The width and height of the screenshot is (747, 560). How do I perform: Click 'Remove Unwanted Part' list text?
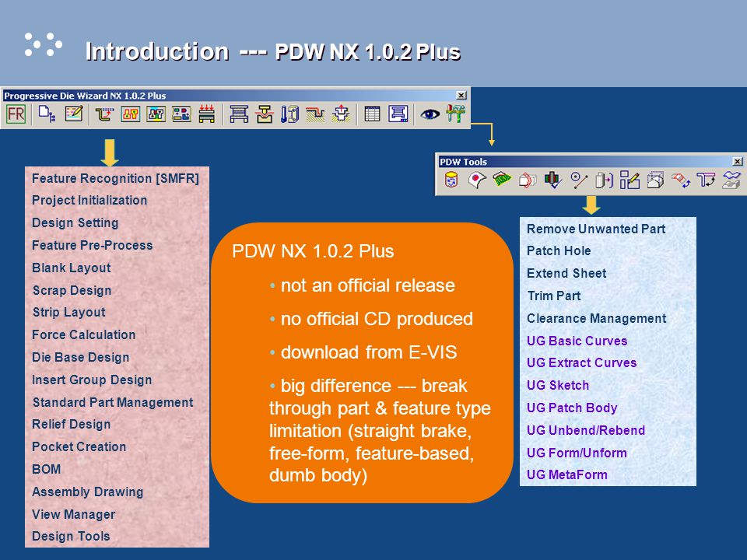coord(596,229)
